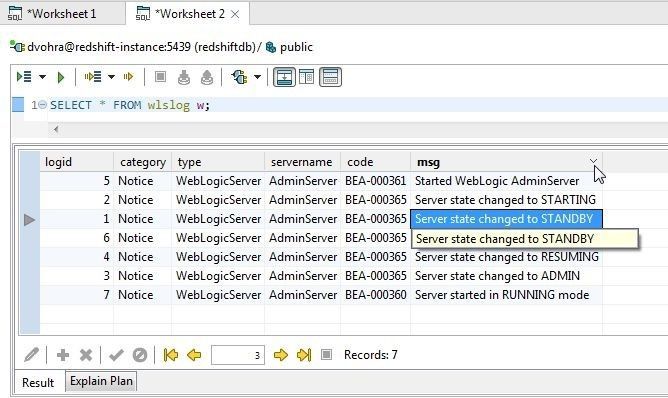Go to first record with yellow arrow icon

point(171,355)
